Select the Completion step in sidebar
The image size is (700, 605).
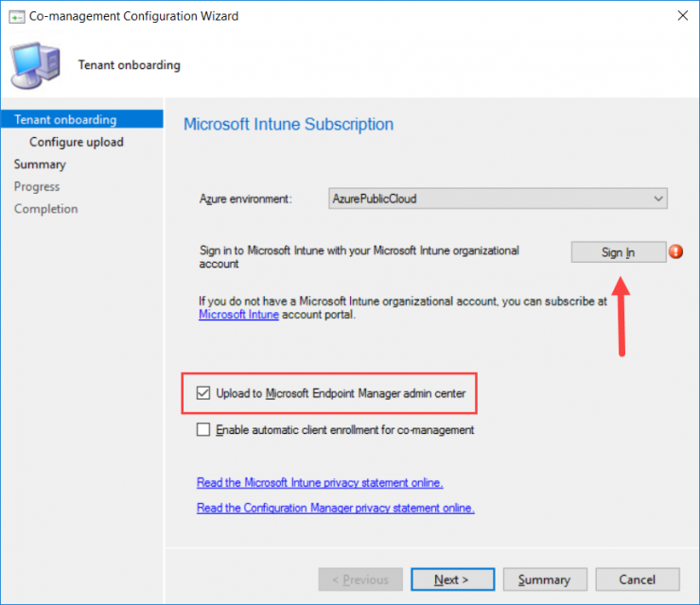coord(46,209)
